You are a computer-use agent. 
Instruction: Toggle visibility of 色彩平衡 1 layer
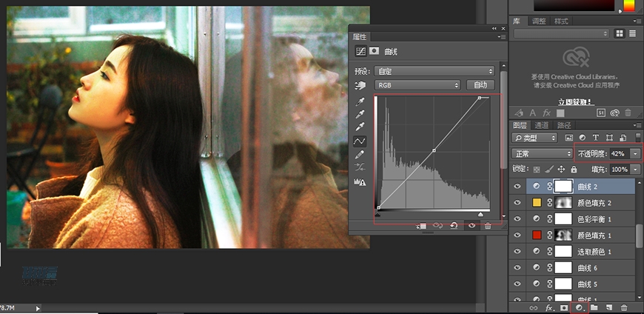point(517,219)
